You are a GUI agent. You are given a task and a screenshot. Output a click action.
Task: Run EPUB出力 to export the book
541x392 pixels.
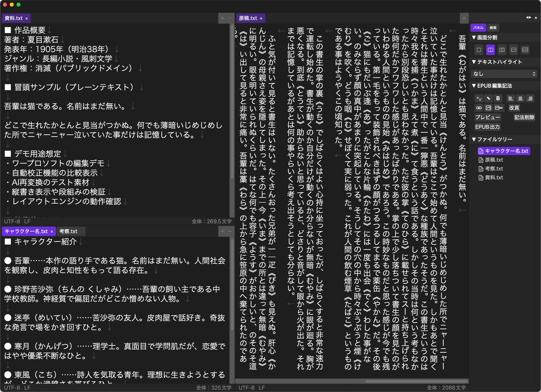(x=487, y=127)
